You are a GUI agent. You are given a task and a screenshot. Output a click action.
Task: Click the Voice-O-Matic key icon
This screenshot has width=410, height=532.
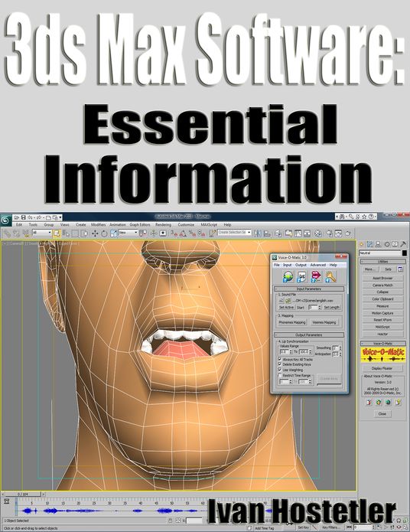[330, 277]
